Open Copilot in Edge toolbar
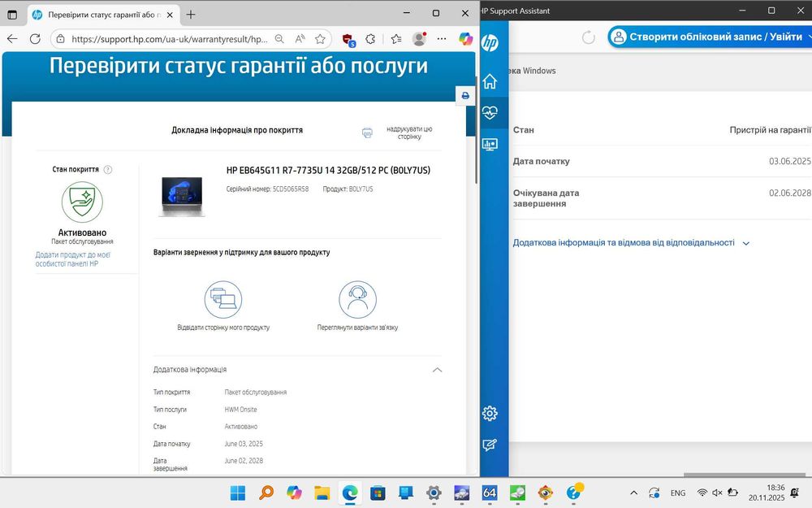812x508 pixels. (465, 38)
